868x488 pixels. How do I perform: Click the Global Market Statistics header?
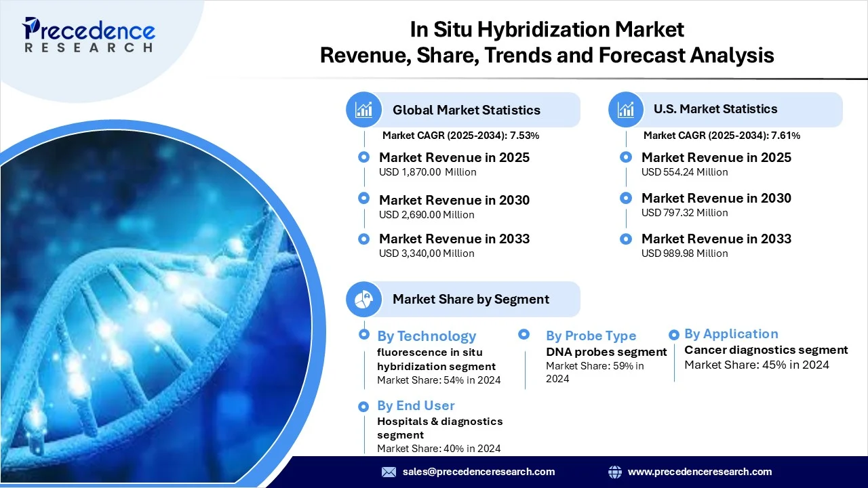(467, 110)
